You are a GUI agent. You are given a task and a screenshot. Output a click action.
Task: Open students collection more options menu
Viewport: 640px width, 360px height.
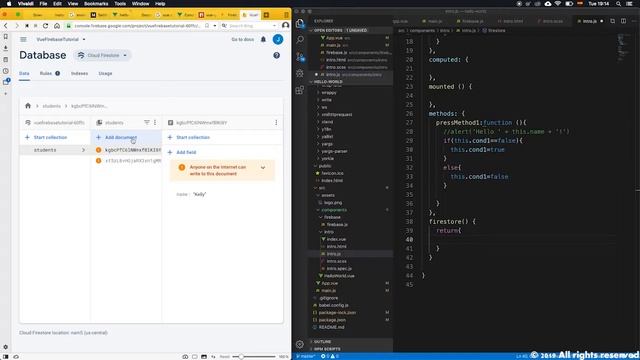point(155,122)
